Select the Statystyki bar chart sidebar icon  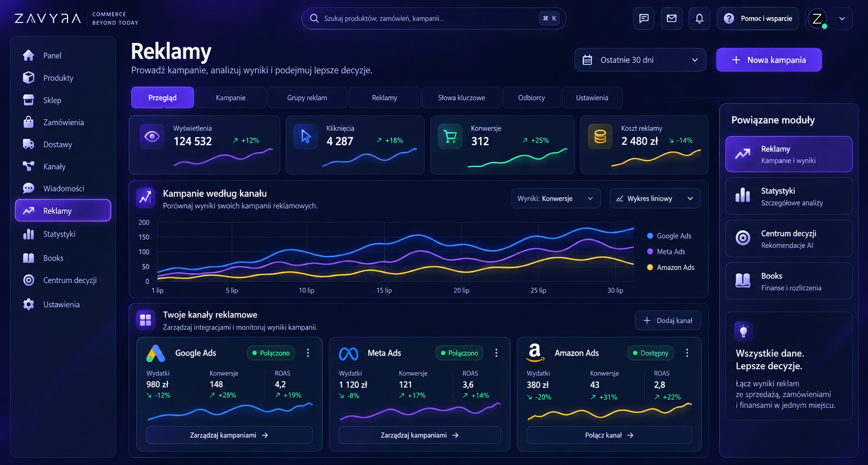28,234
